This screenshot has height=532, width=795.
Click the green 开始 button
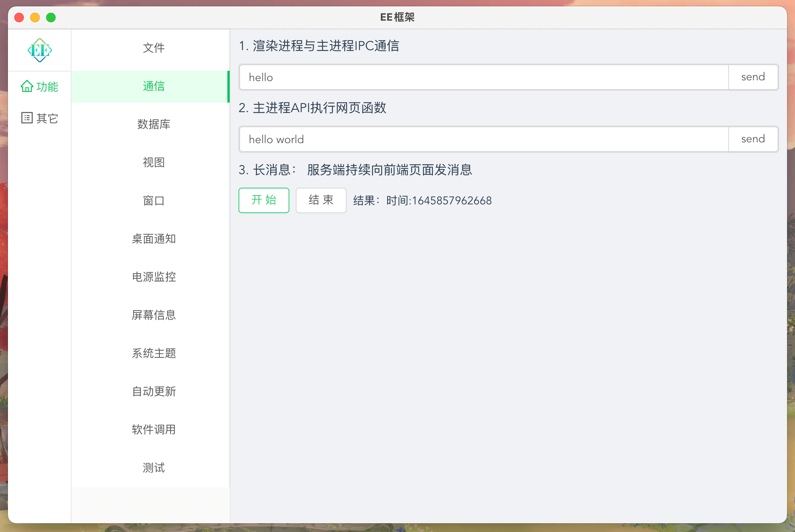(264, 200)
